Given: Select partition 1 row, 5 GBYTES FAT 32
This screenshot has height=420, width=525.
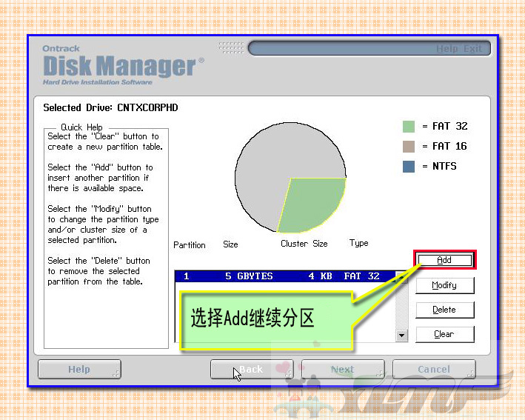Looking at the screenshot, I should click(x=285, y=276).
